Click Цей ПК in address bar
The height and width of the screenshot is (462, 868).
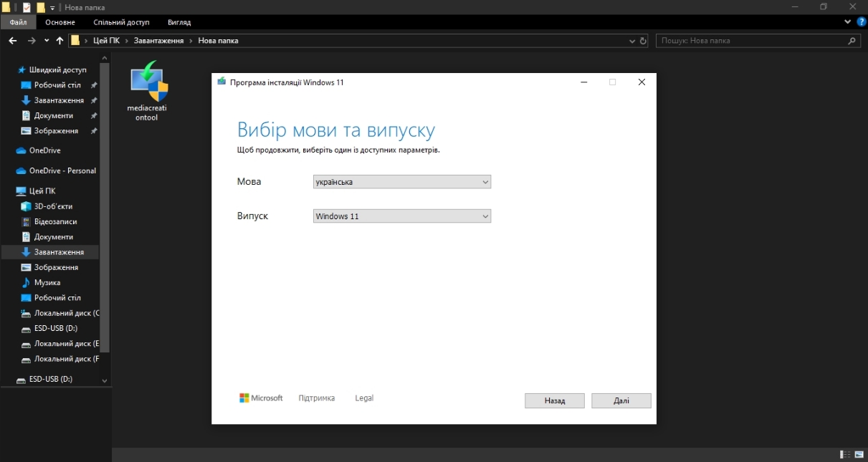(x=105, y=41)
